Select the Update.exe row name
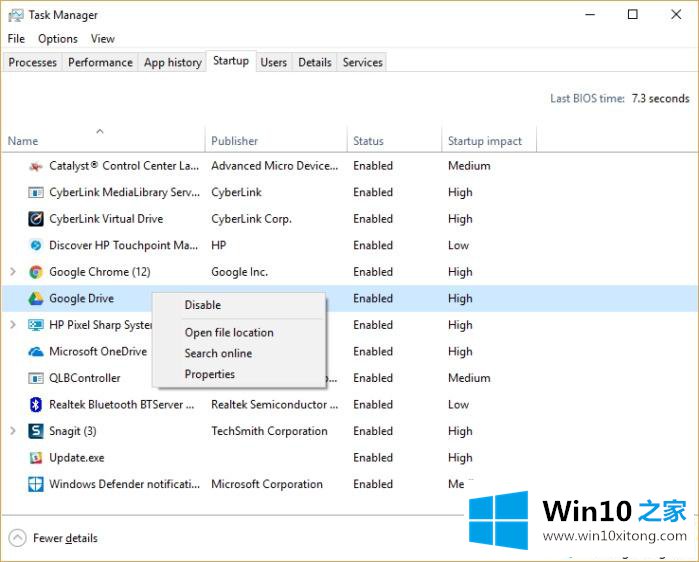The width and height of the screenshot is (699, 562). [77, 458]
